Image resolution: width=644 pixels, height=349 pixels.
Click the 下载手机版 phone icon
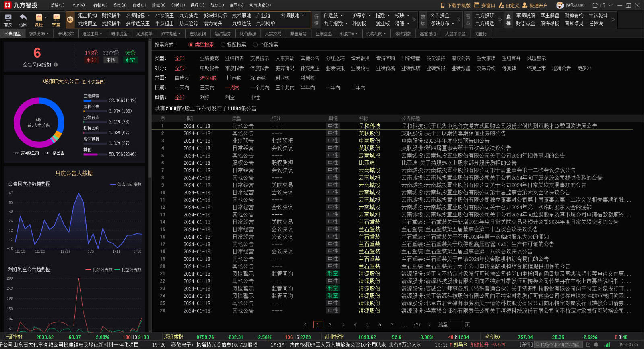coord(443,5)
